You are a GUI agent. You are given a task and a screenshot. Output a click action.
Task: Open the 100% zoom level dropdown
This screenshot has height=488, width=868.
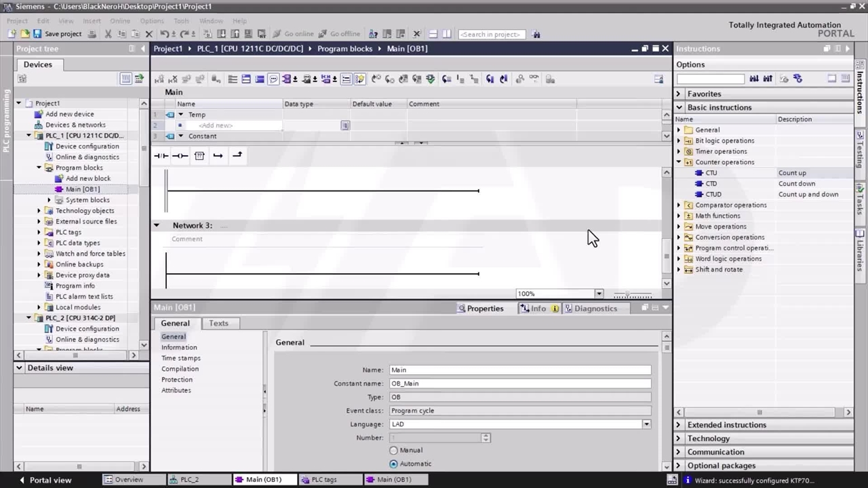(599, 293)
